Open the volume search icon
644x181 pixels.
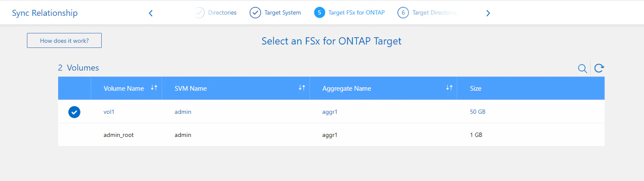point(582,68)
